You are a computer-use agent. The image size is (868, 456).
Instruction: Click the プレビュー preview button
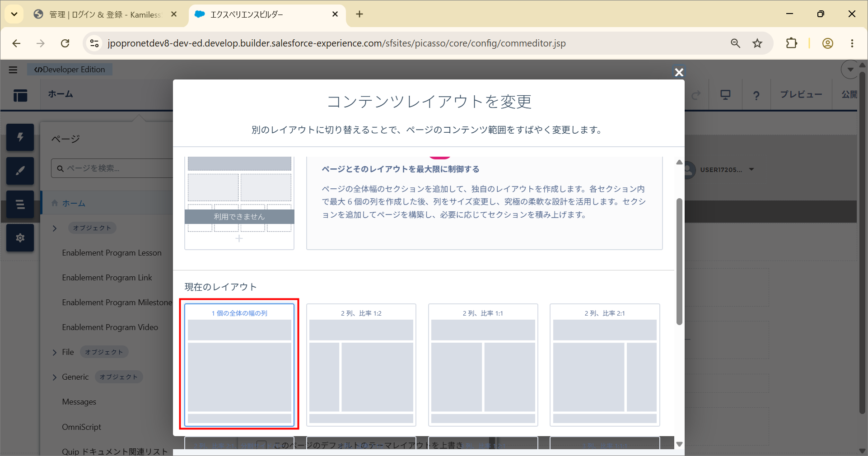click(801, 94)
